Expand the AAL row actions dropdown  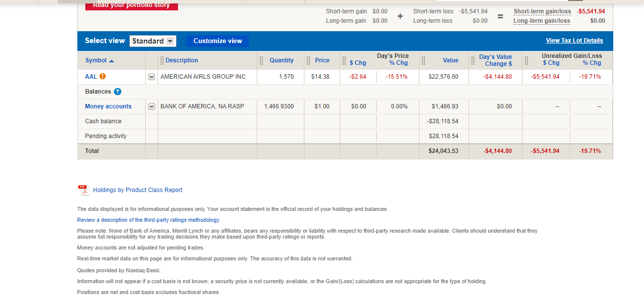click(x=152, y=77)
